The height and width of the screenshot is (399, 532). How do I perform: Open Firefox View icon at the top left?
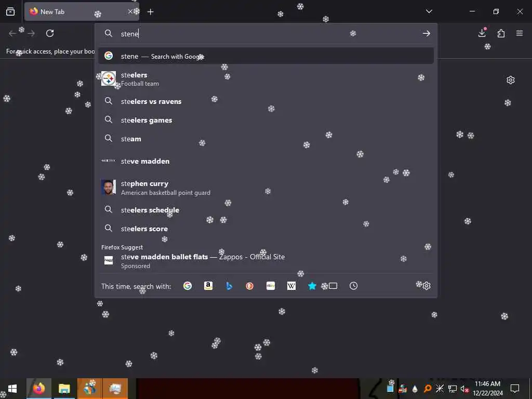pyautogui.click(x=10, y=12)
